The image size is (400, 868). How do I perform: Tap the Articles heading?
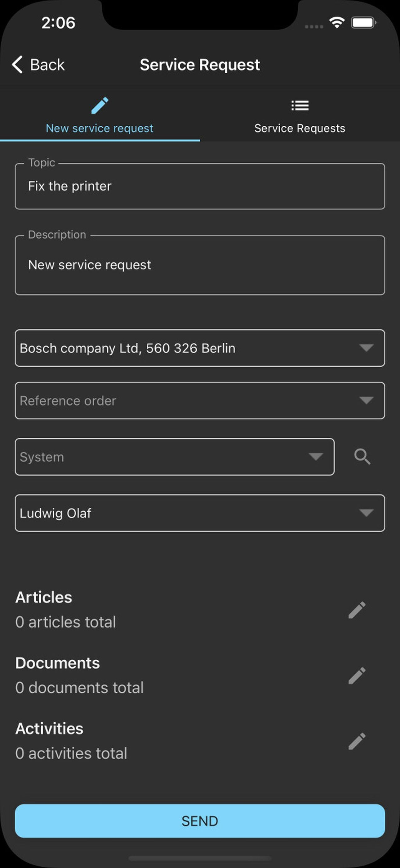click(x=44, y=597)
